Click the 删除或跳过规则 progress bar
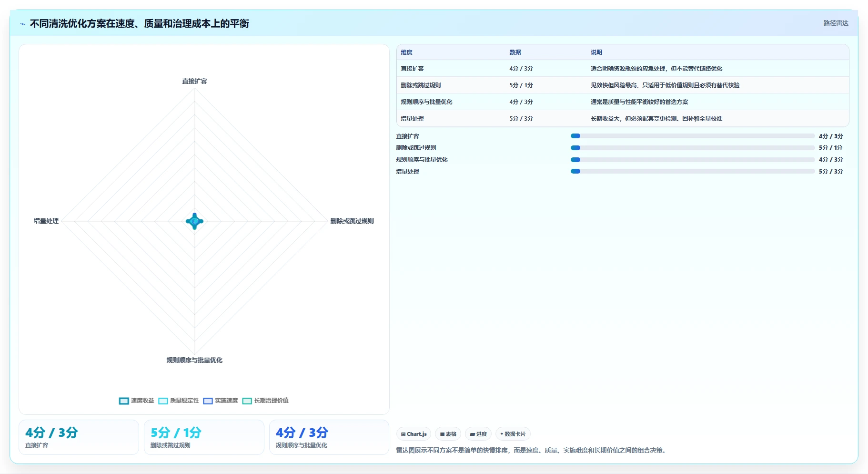This screenshot has height=474, width=868. (693, 148)
